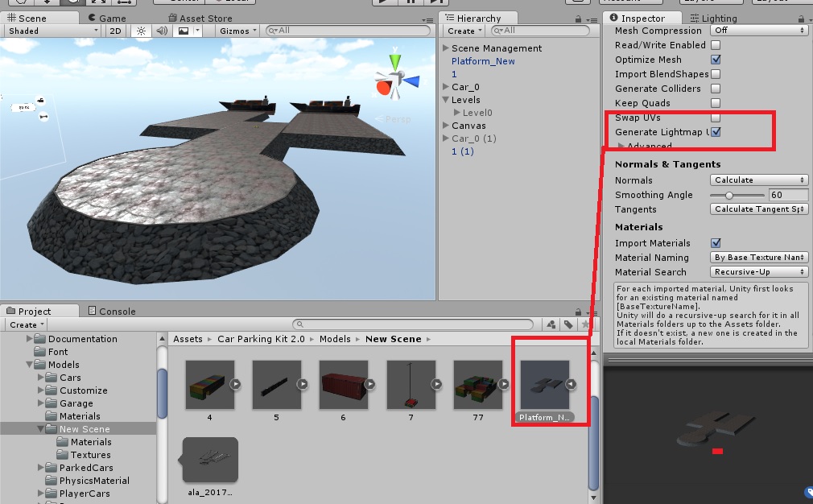Screen dimensions: 813x504
Task: Toggle scene lighting with the sun icon
Action: pyautogui.click(x=140, y=29)
